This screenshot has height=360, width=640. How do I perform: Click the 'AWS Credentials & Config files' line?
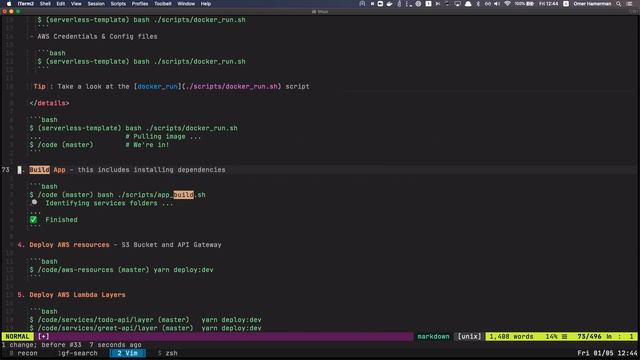coord(97,36)
